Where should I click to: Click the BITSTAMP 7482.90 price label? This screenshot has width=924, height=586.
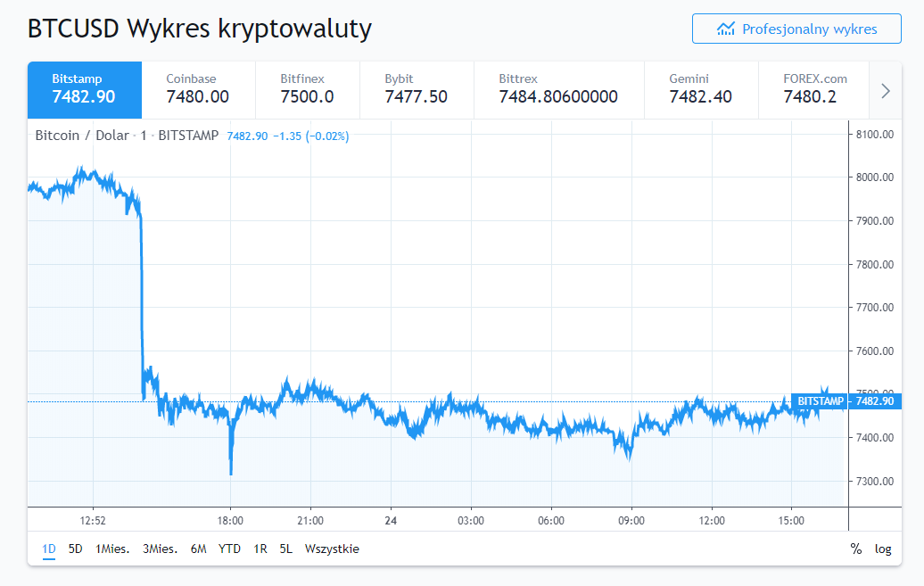846,401
